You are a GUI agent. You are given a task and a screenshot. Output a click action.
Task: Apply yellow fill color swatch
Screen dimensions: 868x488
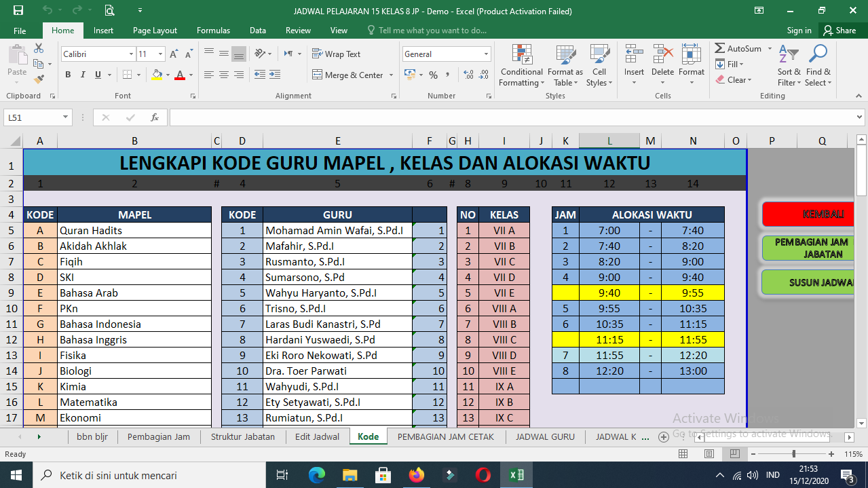tap(157, 75)
